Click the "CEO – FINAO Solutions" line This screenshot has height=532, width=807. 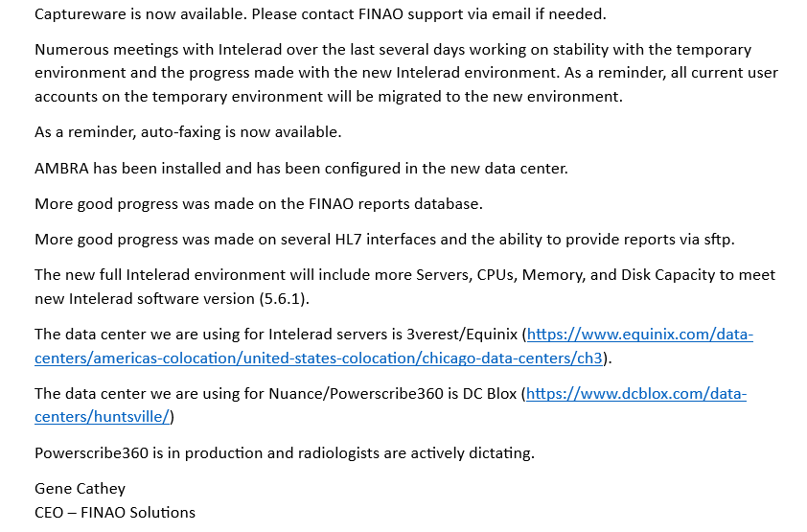pyautogui.click(x=115, y=512)
